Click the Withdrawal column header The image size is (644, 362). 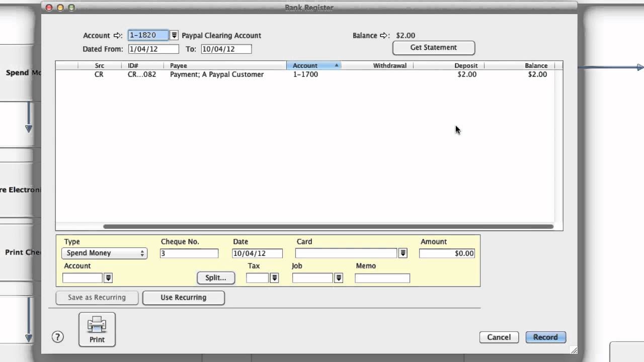point(377,65)
